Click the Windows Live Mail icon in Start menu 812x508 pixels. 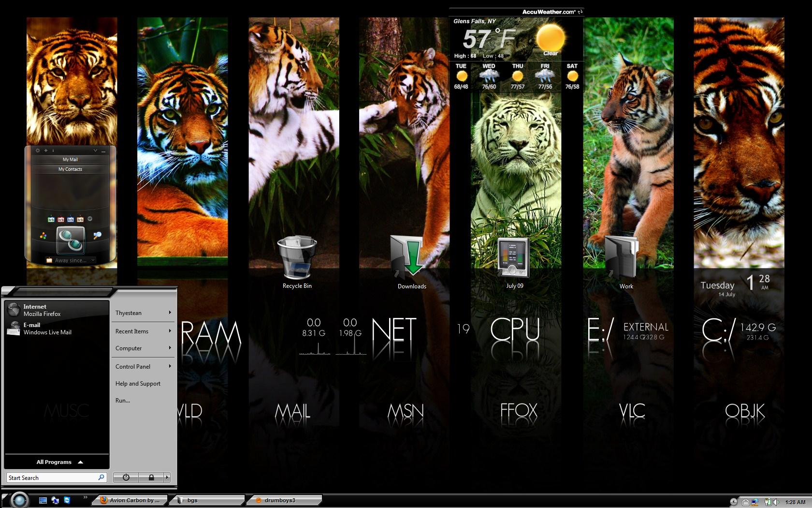(x=14, y=329)
